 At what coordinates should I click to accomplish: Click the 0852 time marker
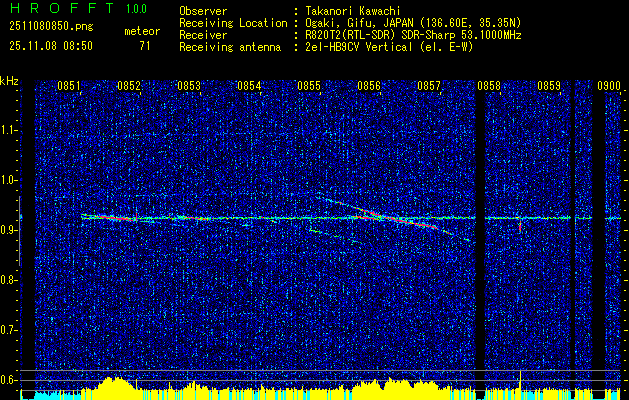[129, 86]
